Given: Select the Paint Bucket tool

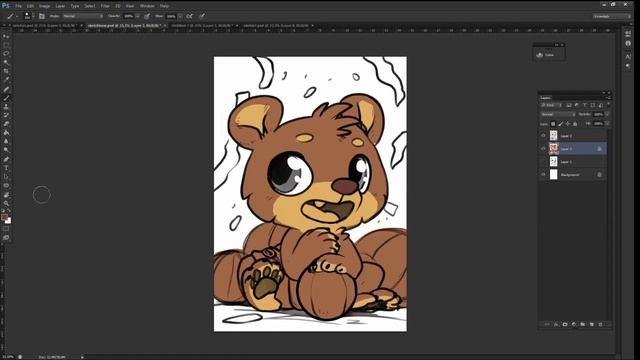Looking at the screenshot, I should coord(6,133).
